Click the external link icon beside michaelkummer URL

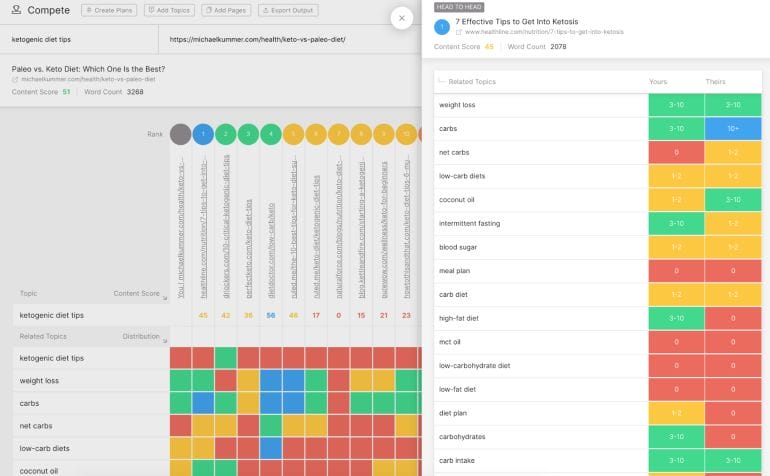coord(15,79)
